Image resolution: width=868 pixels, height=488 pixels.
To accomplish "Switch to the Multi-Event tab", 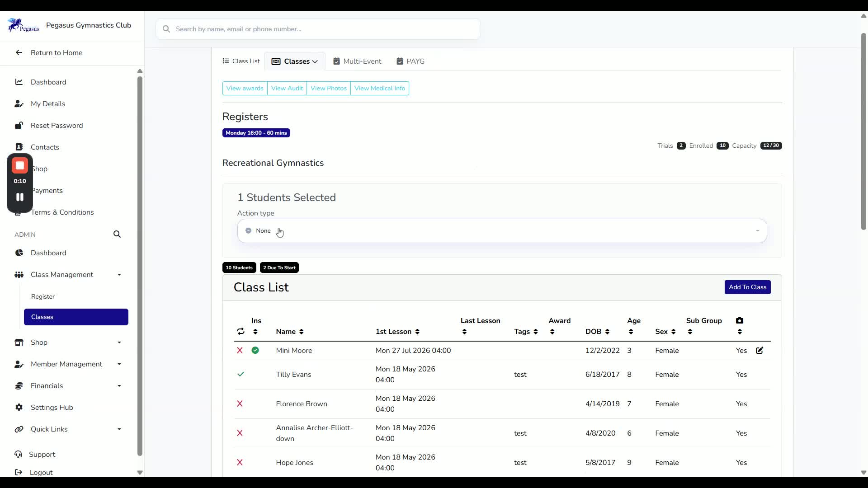I will [357, 61].
